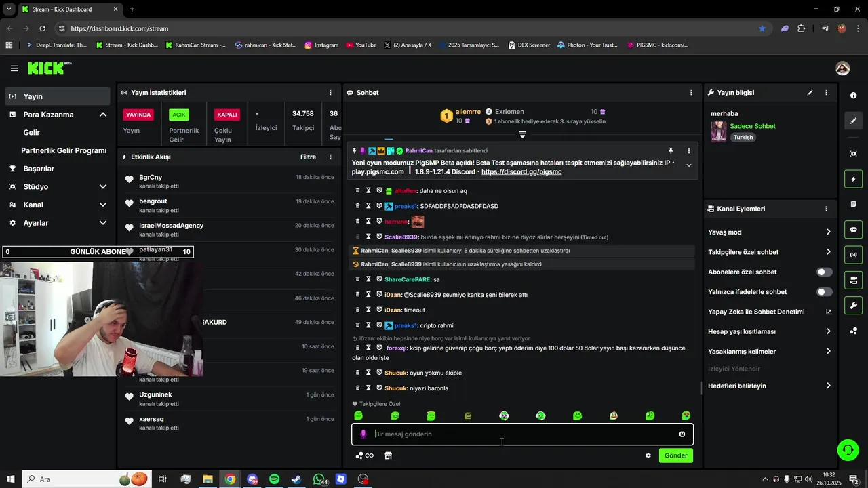Open Hedefleri belirleyin options

tap(769, 386)
